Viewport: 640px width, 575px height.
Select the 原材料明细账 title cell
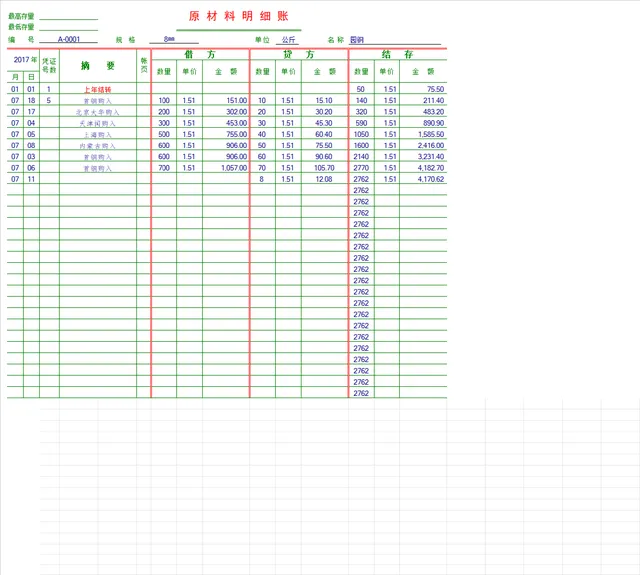coord(239,16)
